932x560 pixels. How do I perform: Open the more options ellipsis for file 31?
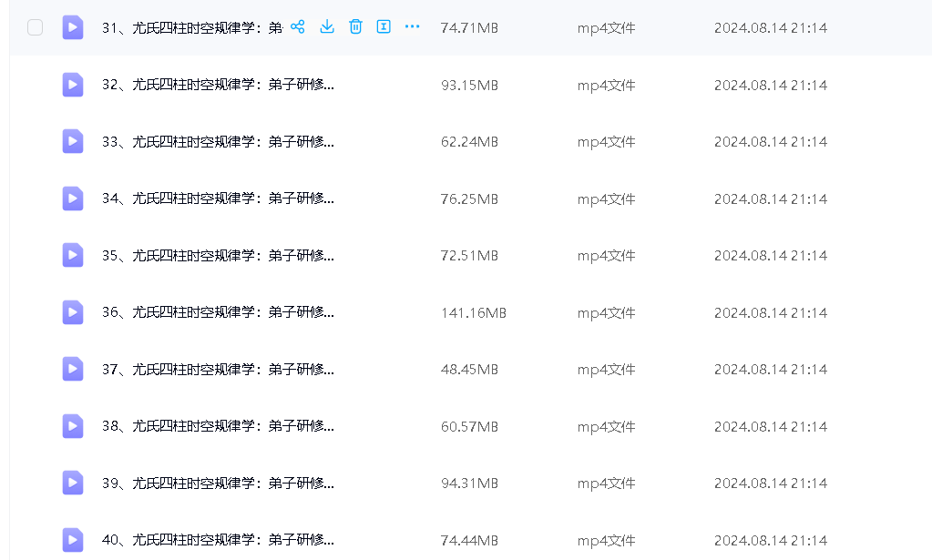412,27
